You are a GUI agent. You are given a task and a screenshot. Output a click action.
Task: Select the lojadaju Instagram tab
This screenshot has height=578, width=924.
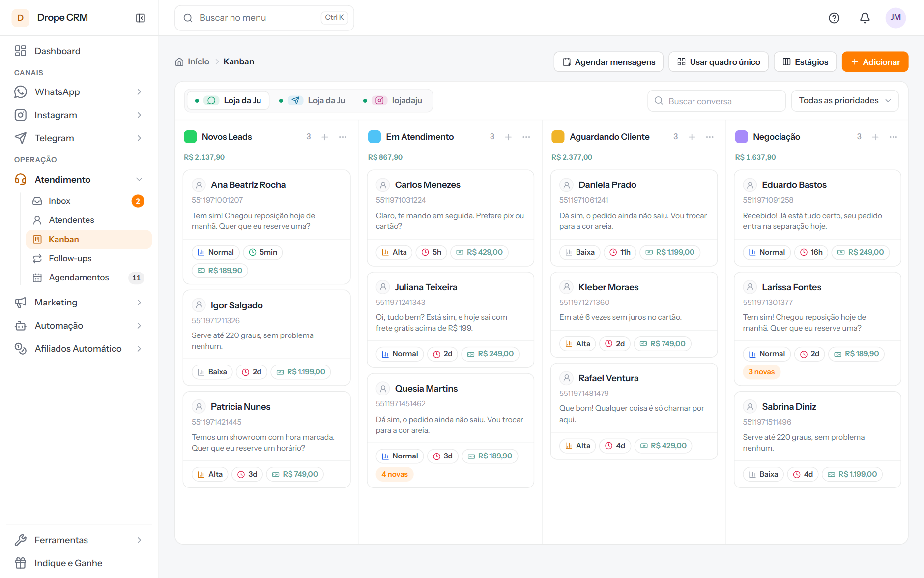coord(393,100)
